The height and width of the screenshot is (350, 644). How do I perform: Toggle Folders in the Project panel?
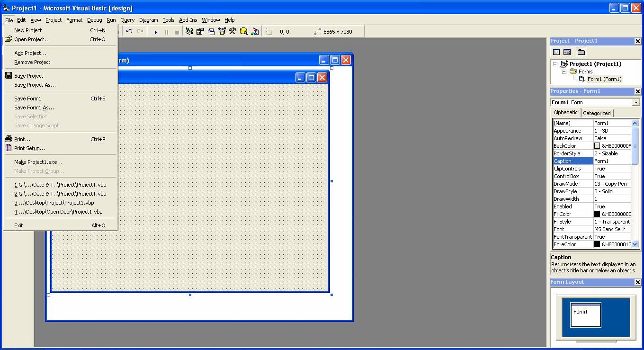[x=581, y=52]
